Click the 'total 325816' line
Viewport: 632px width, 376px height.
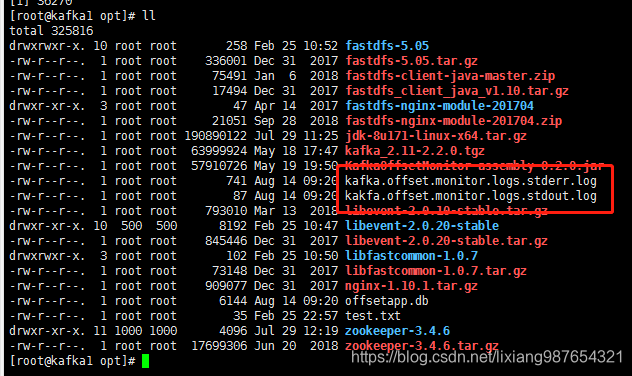pos(51,31)
